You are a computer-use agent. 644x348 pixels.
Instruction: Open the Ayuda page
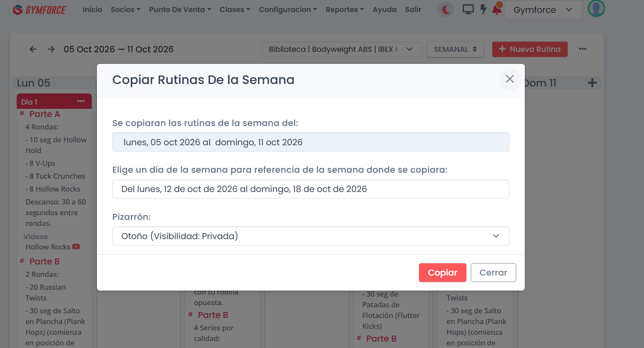coord(385,9)
